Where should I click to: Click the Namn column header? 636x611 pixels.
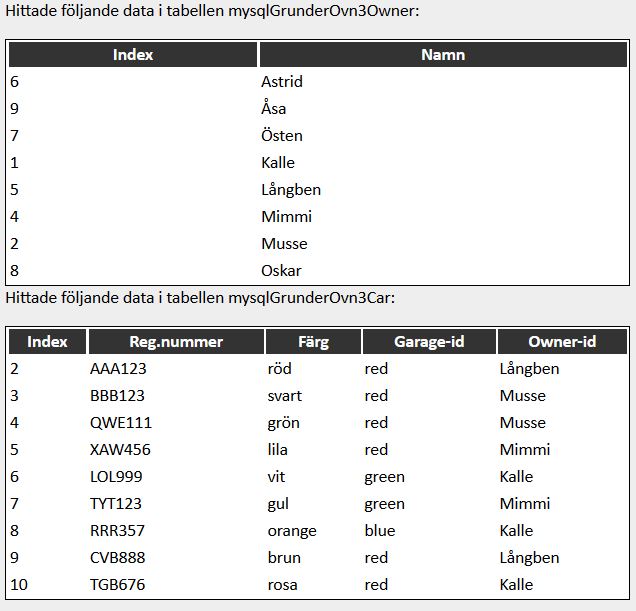(443, 55)
